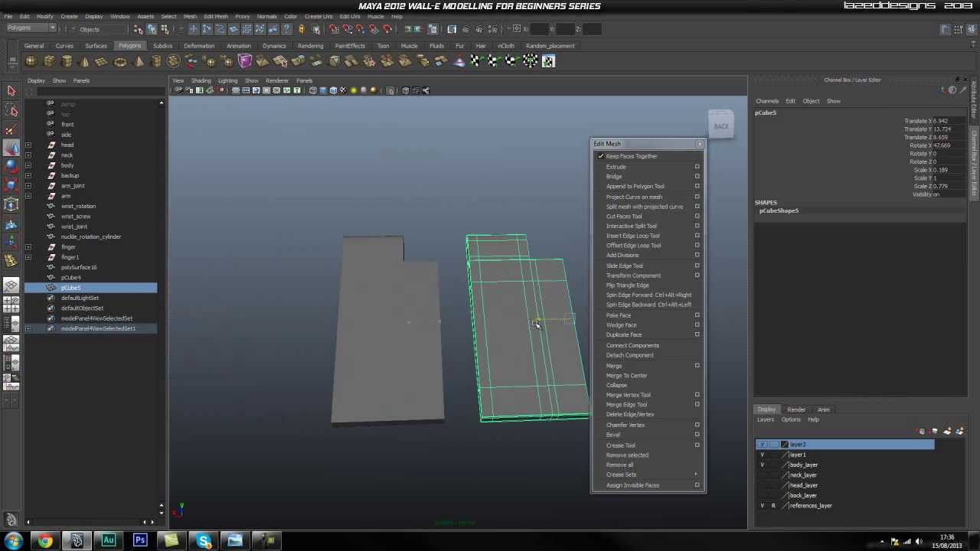Switch to four view layout

[11, 303]
